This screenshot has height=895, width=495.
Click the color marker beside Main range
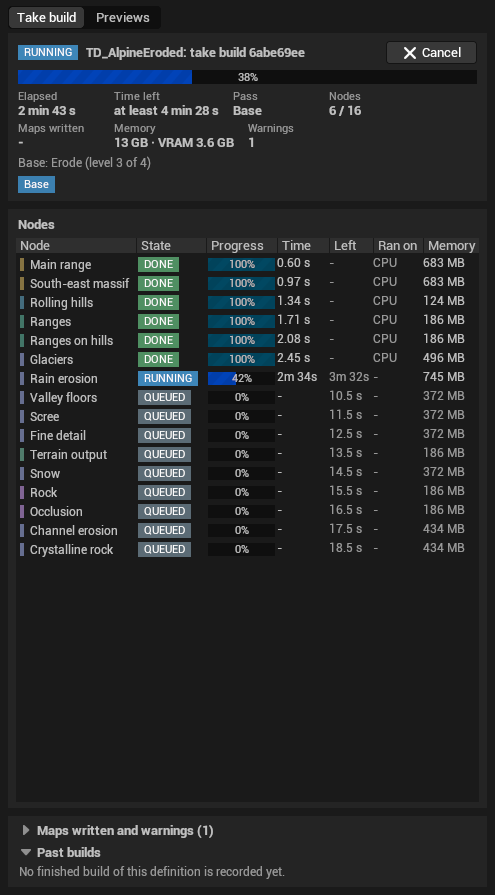22,264
